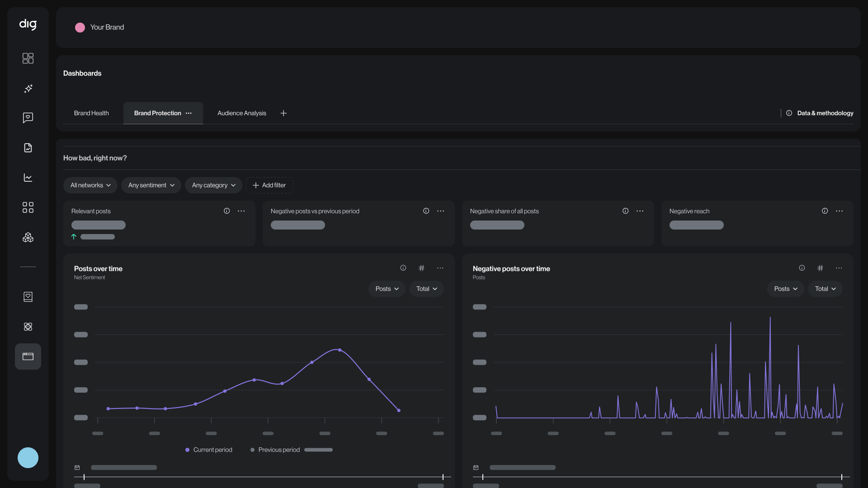The height and width of the screenshot is (488, 868).
Task: Open the heart chat bubble sidebar icon
Action: [28, 118]
